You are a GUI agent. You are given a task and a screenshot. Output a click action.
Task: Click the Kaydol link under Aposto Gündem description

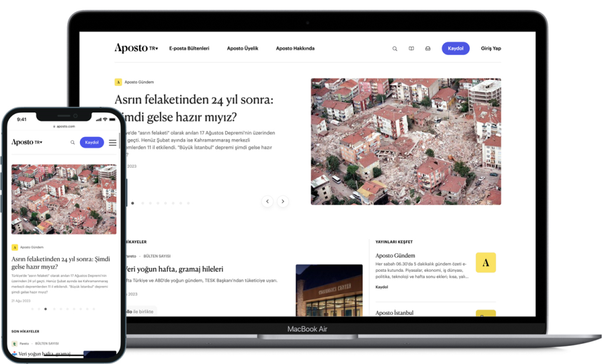click(x=382, y=287)
